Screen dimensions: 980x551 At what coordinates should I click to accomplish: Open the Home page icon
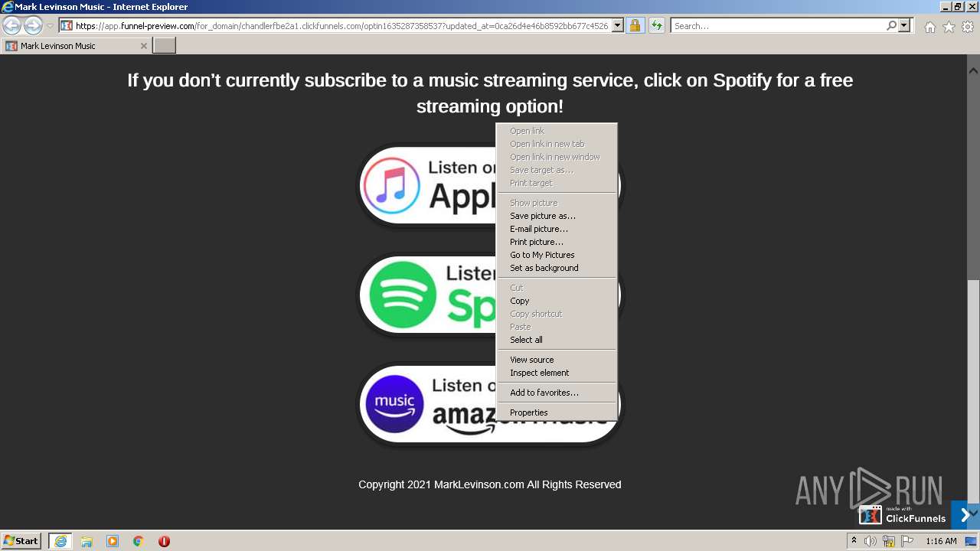click(929, 27)
